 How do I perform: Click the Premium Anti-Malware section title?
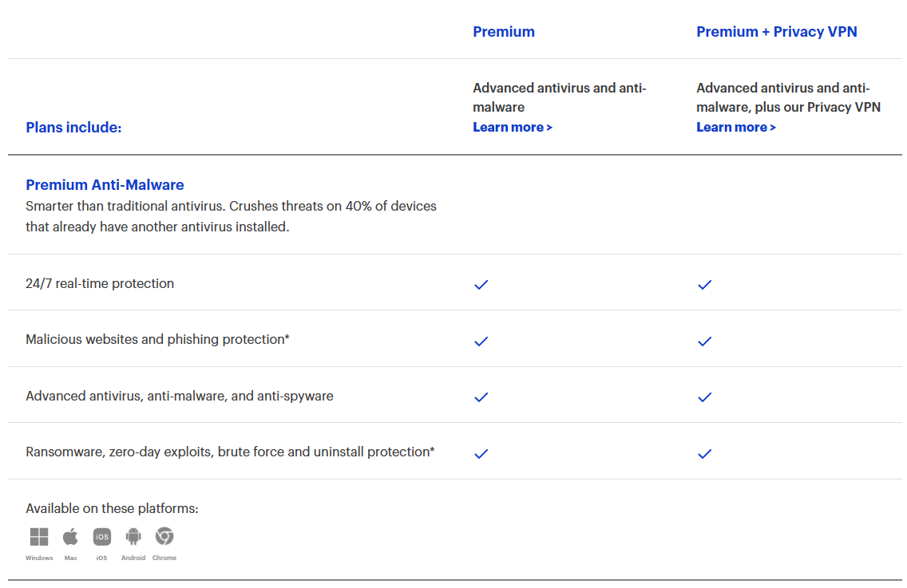(105, 185)
